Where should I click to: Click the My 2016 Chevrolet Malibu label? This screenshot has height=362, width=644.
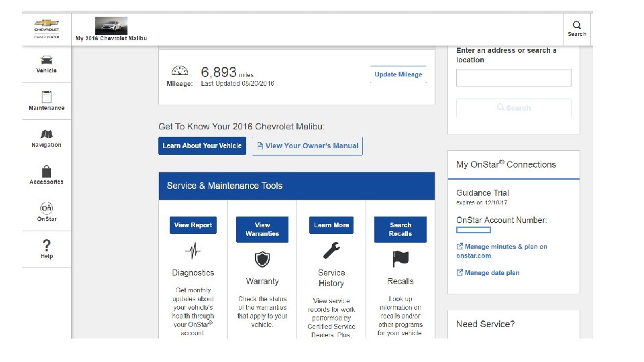pyautogui.click(x=111, y=39)
